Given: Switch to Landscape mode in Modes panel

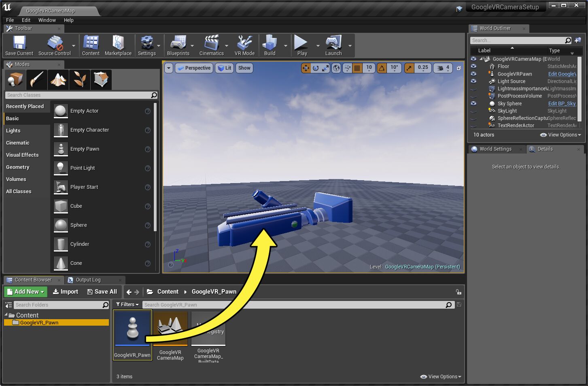Looking at the screenshot, I should click(58, 79).
